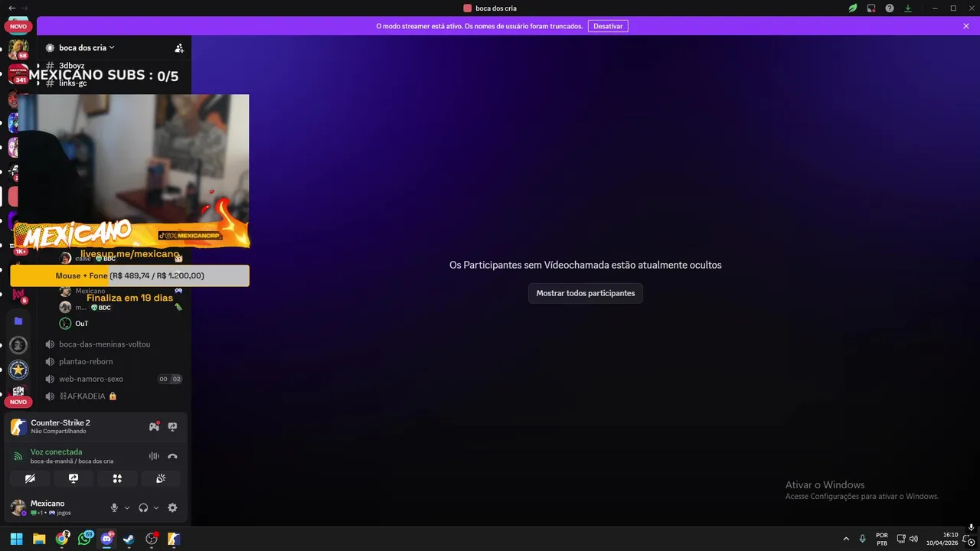Click the Counter-Strike 2 activity icon
The width and height of the screenshot is (980, 551).
pyautogui.click(x=18, y=427)
